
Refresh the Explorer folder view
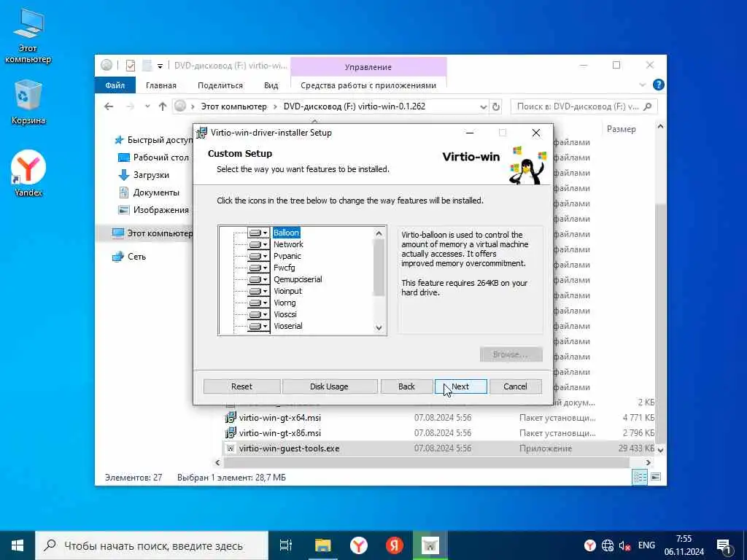click(x=496, y=106)
